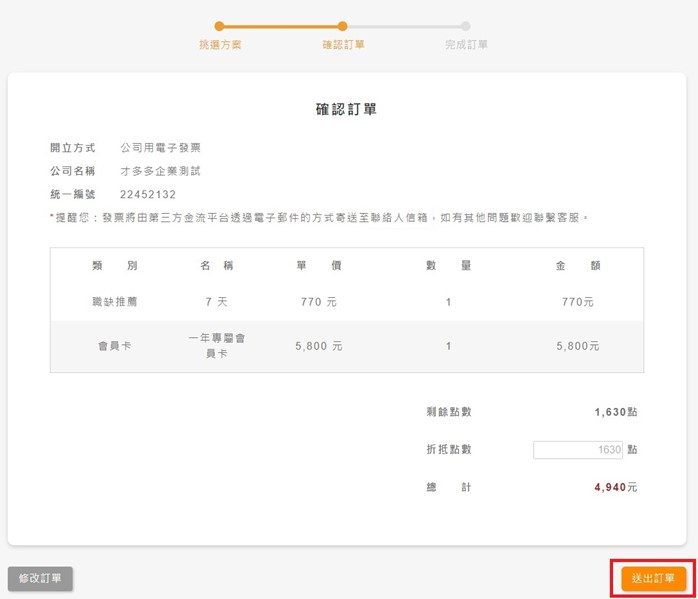Click the 數量 column header
The height and width of the screenshot is (599, 698).
(448, 266)
